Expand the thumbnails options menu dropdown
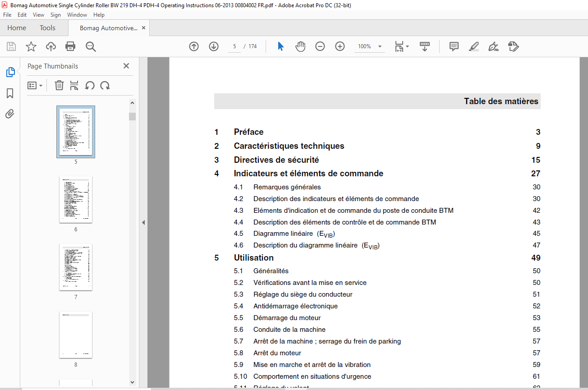The width and height of the screenshot is (588, 390). click(x=35, y=85)
